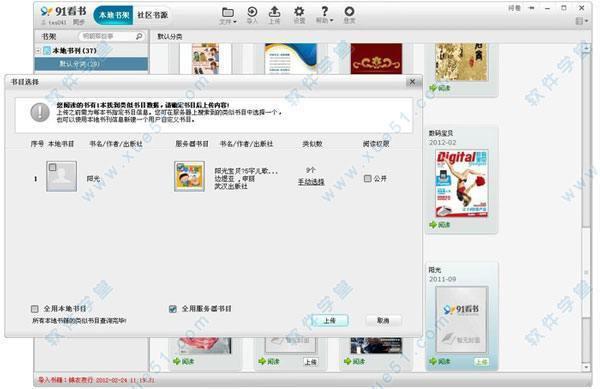The height and width of the screenshot is (389, 600).
Task: Click the exclamation info icon in dialog
Action: coord(40,112)
